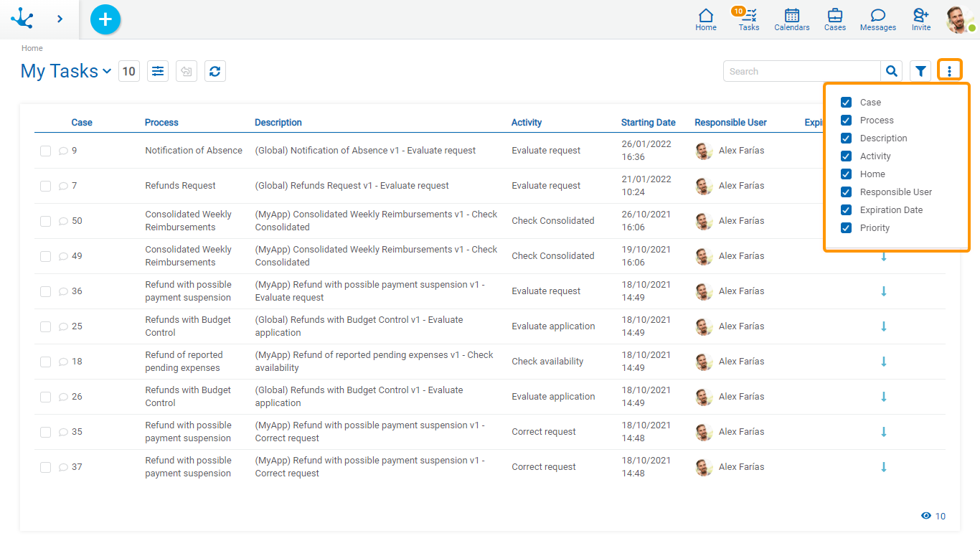Click the Deyel logo icon
The width and height of the screenshot is (980, 551).
pyautogui.click(x=22, y=19)
